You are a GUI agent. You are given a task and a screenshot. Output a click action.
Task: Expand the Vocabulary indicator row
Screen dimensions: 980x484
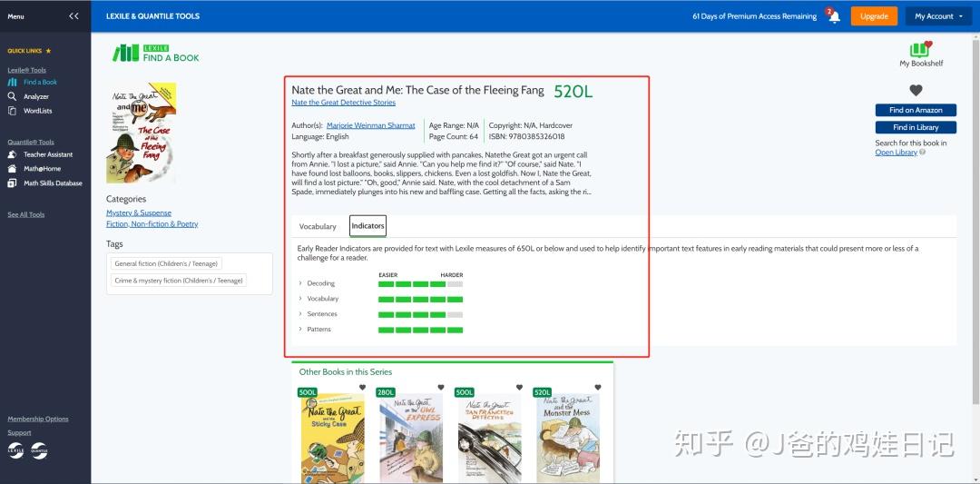tap(300, 299)
